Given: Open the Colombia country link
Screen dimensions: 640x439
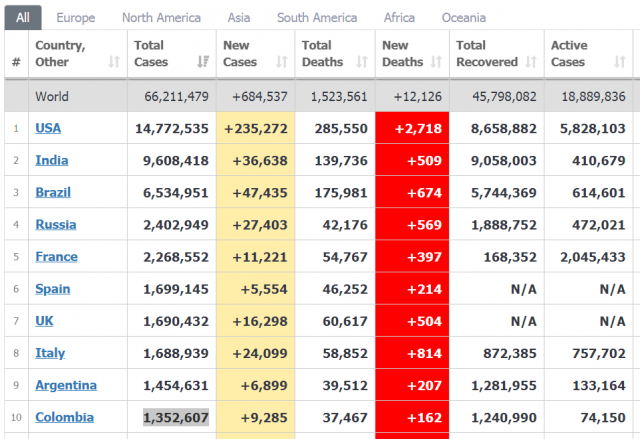Looking at the screenshot, I should [x=64, y=417].
